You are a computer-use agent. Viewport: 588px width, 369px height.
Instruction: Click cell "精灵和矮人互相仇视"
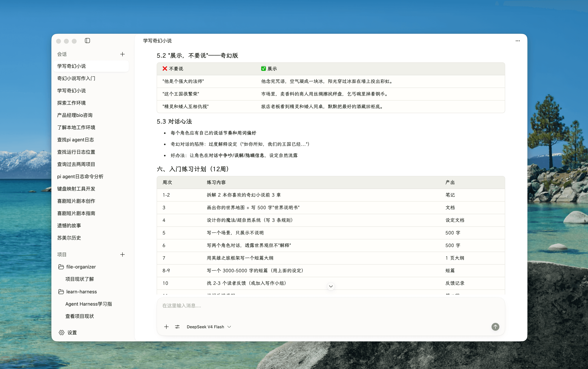(185, 107)
